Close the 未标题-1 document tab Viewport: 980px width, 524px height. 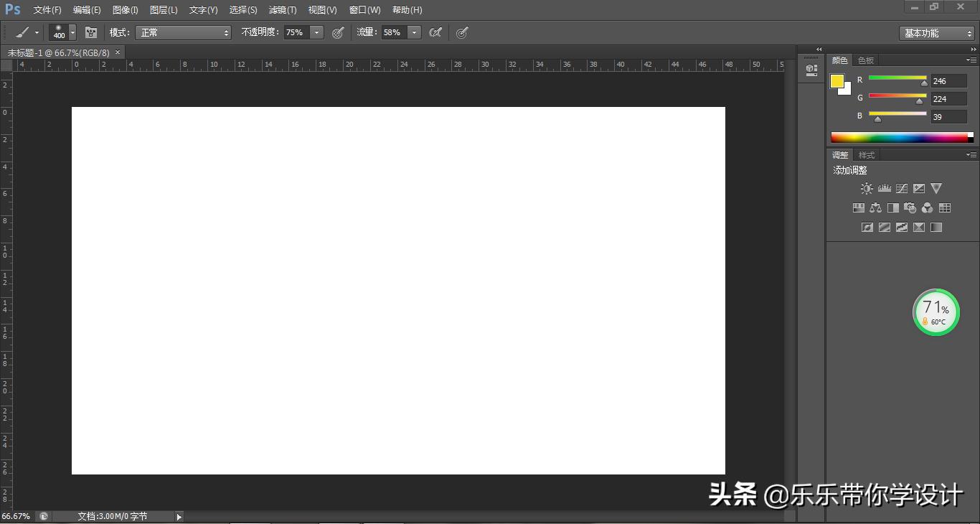tap(118, 52)
